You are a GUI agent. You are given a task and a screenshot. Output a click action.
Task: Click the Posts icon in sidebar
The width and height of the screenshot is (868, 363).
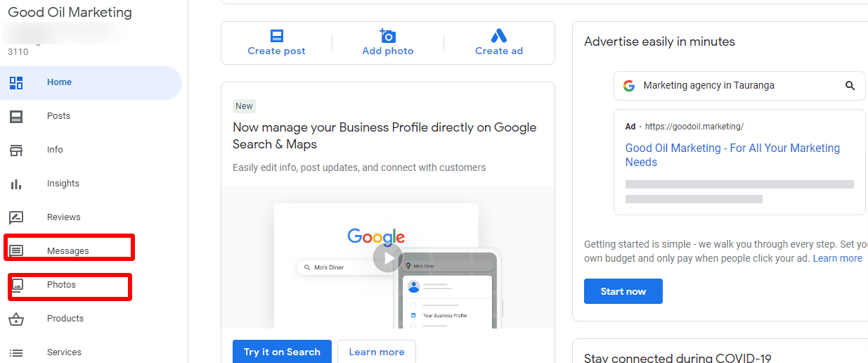(16, 116)
